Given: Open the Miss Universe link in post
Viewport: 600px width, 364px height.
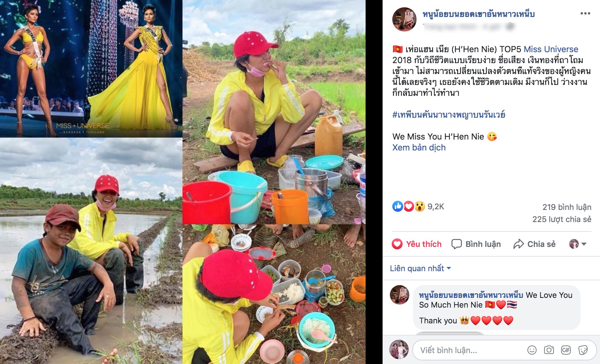Looking at the screenshot, I should pyautogui.click(x=551, y=49).
